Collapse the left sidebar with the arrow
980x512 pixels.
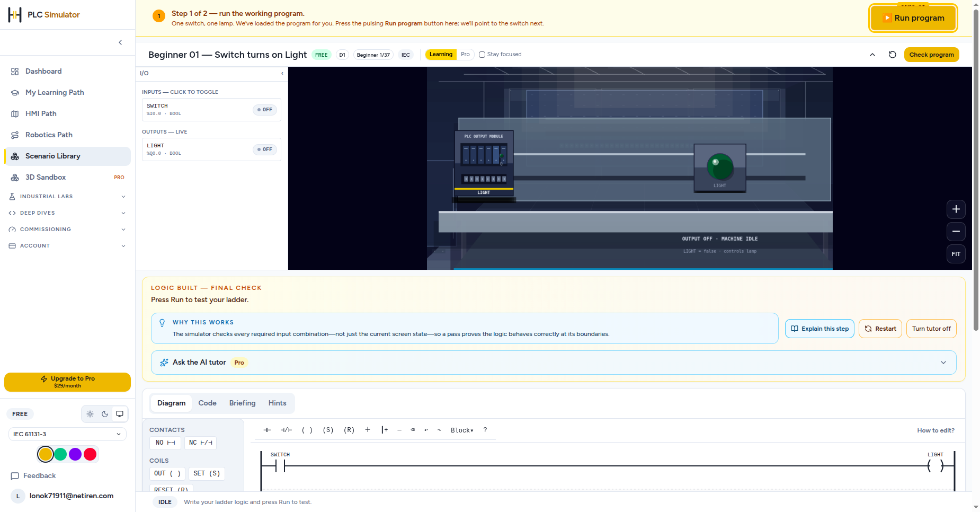(120, 42)
